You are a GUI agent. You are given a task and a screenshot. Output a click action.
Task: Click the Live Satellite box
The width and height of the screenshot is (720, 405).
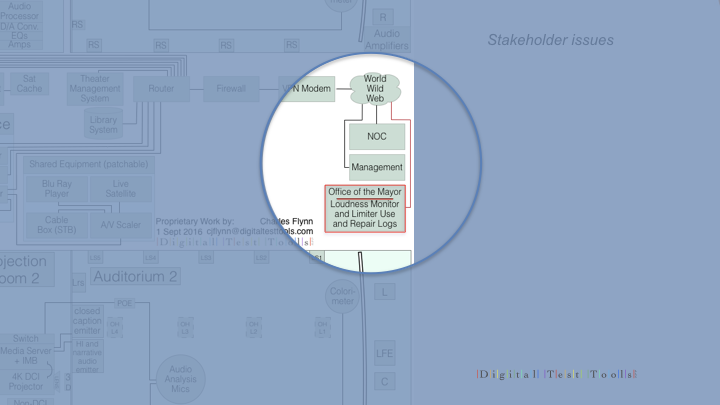click(121, 189)
